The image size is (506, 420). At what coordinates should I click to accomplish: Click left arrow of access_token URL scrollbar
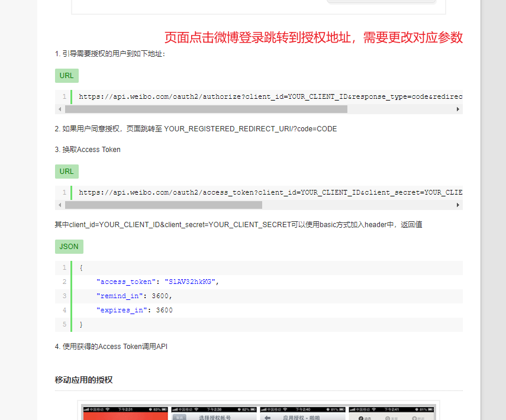[60, 205]
